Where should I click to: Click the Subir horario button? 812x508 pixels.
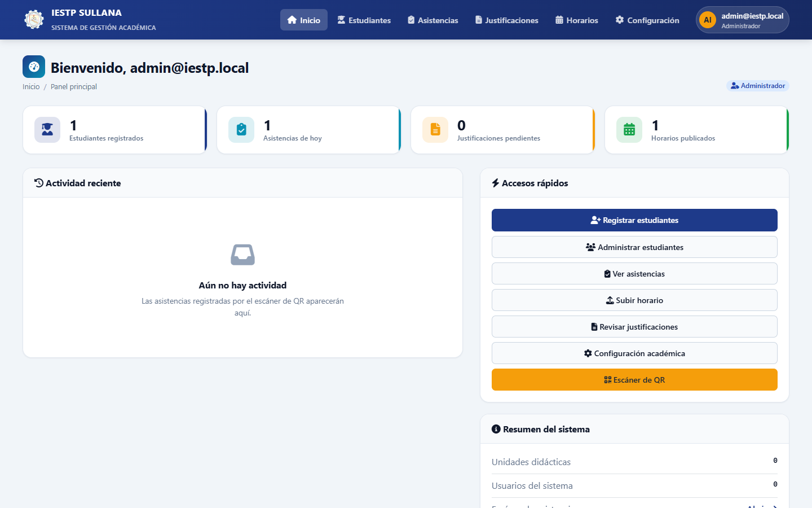[x=634, y=300]
